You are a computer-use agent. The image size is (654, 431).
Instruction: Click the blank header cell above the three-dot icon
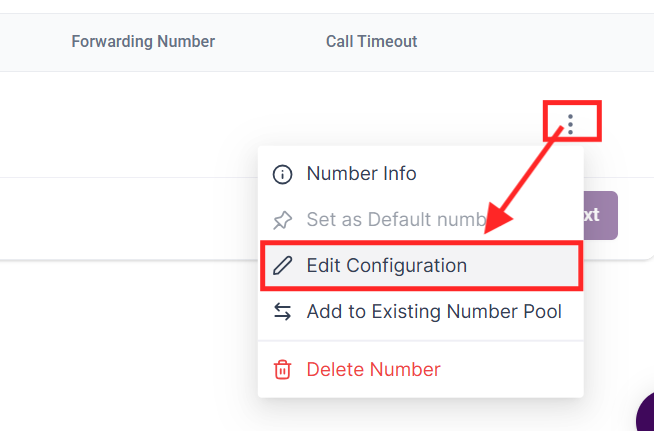tap(570, 42)
